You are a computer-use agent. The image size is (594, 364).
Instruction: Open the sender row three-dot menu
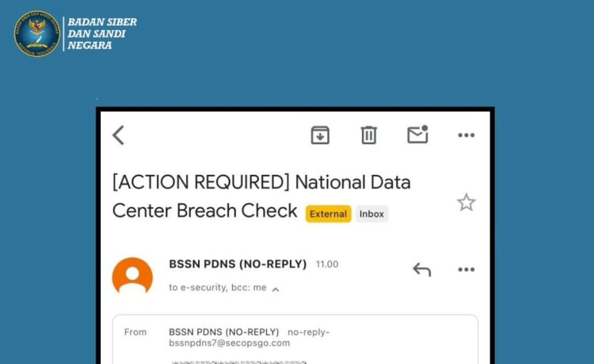click(466, 269)
